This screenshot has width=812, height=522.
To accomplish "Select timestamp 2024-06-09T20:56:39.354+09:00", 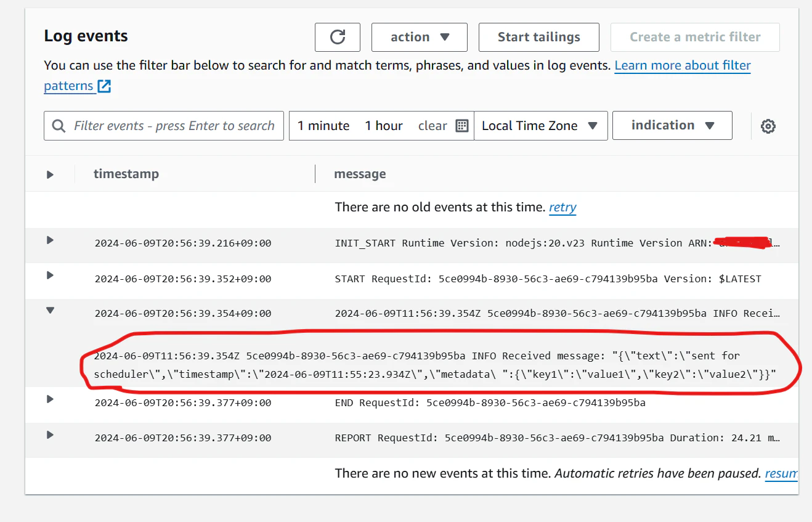I will coord(183,314).
